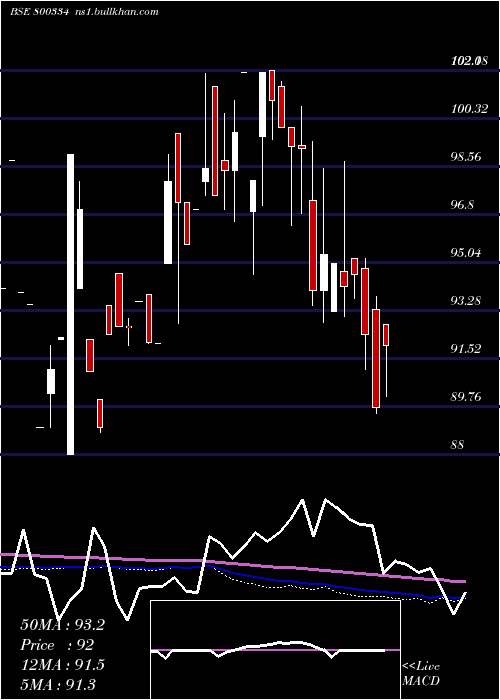Image resolution: width=500 pixels, height=700 pixels.
Task: Click the 12MA : 91.5 readout
Action: pyautogui.click(x=62, y=665)
